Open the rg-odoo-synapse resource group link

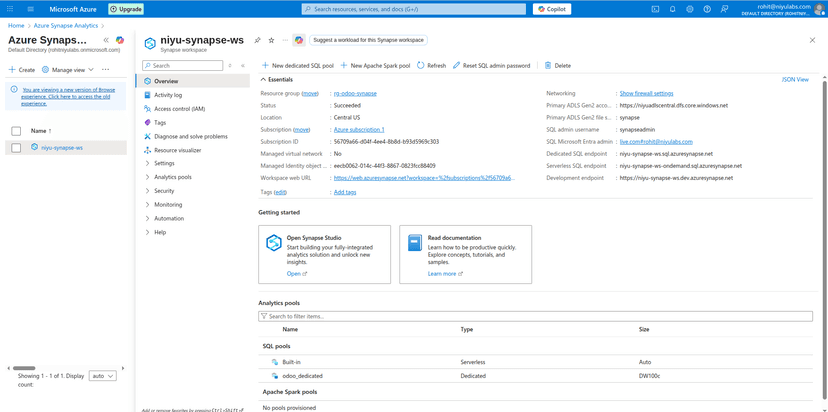(355, 93)
